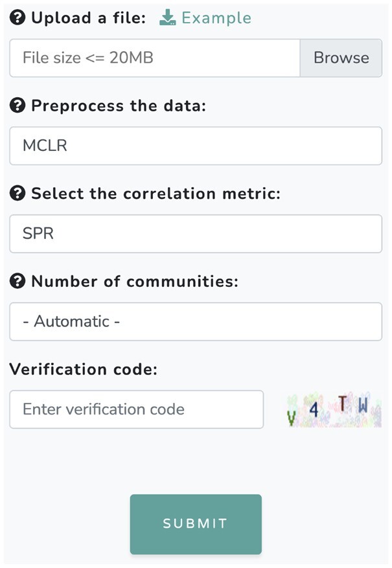Show help for Number of communities

(17, 282)
